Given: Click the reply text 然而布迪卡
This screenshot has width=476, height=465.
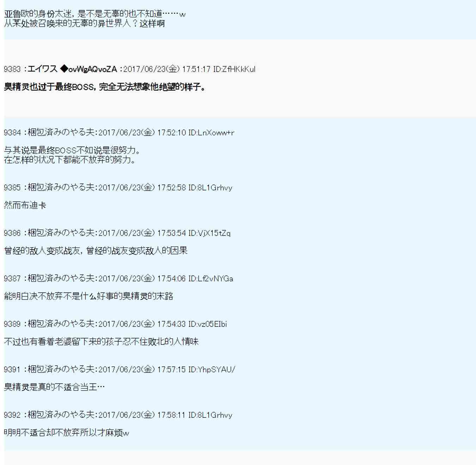Looking at the screenshot, I should [x=25, y=205].
